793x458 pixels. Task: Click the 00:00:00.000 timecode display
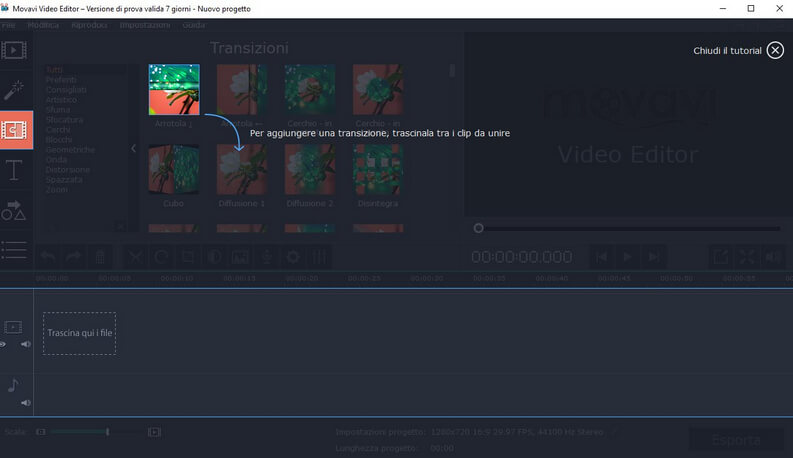[x=521, y=257]
